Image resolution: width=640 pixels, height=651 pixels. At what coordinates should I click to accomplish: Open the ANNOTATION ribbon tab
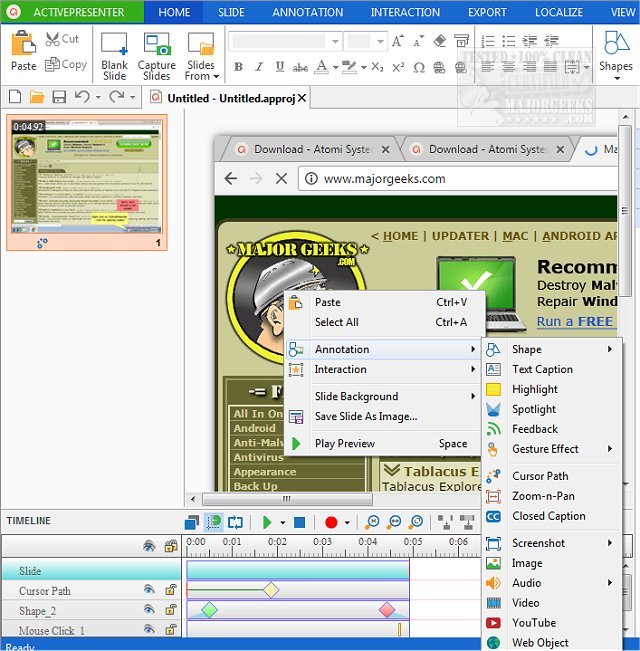click(x=308, y=12)
